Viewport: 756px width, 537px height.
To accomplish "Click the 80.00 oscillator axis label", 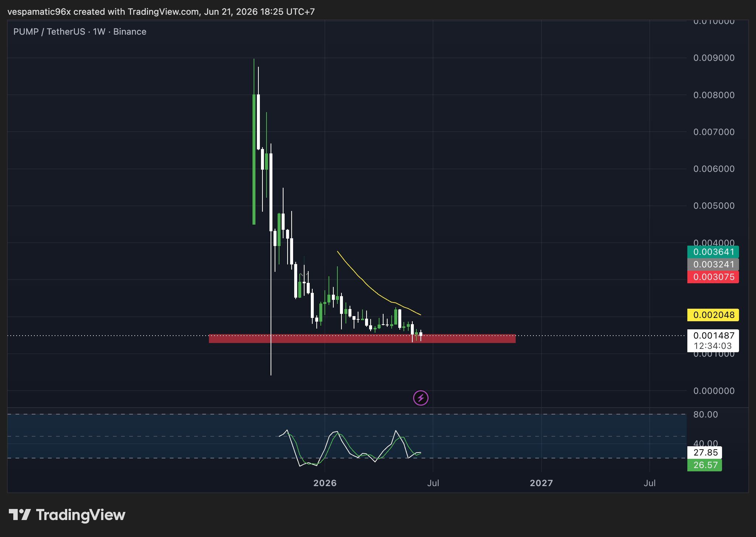I will (705, 415).
